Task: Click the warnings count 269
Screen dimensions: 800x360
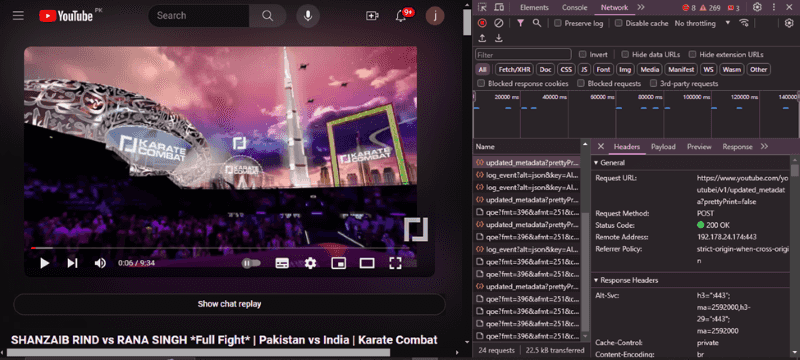Action: (x=710, y=8)
